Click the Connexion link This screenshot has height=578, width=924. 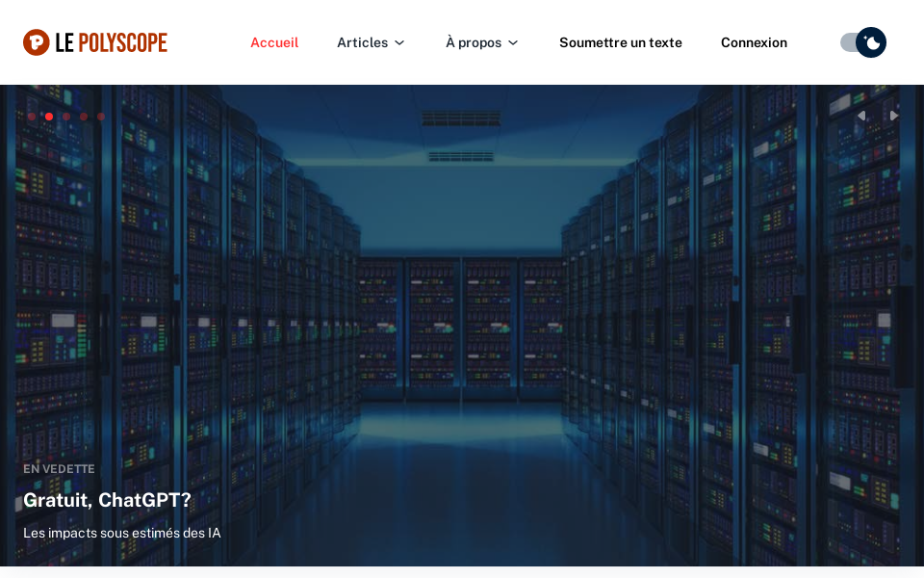click(754, 42)
